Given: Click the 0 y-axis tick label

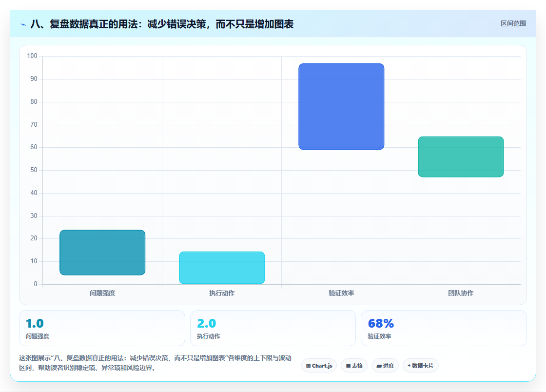Looking at the screenshot, I should 36,284.
